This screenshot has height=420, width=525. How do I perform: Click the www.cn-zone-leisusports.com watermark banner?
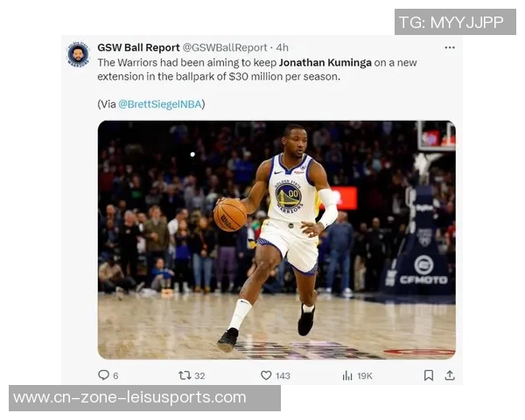[144, 398]
